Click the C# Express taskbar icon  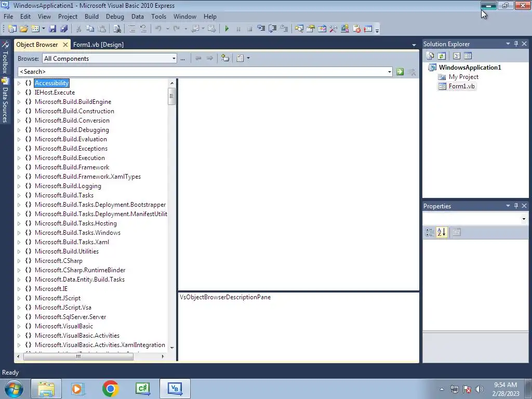tap(142, 389)
